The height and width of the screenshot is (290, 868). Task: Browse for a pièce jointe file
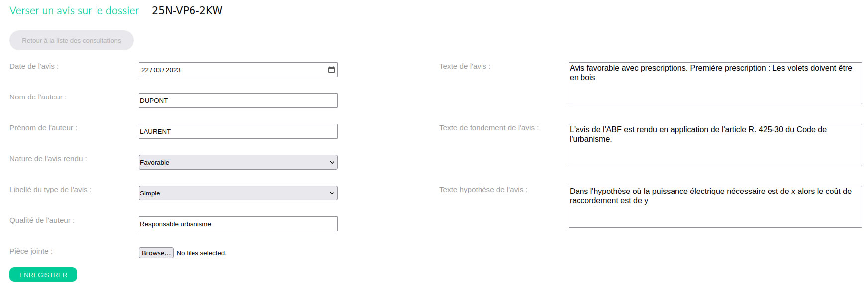(x=156, y=253)
